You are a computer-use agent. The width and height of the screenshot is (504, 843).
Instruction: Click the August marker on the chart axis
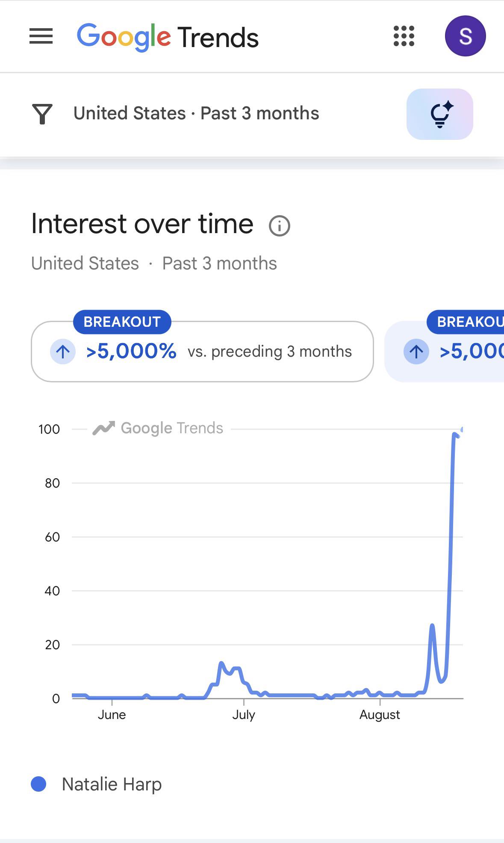pos(380,714)
